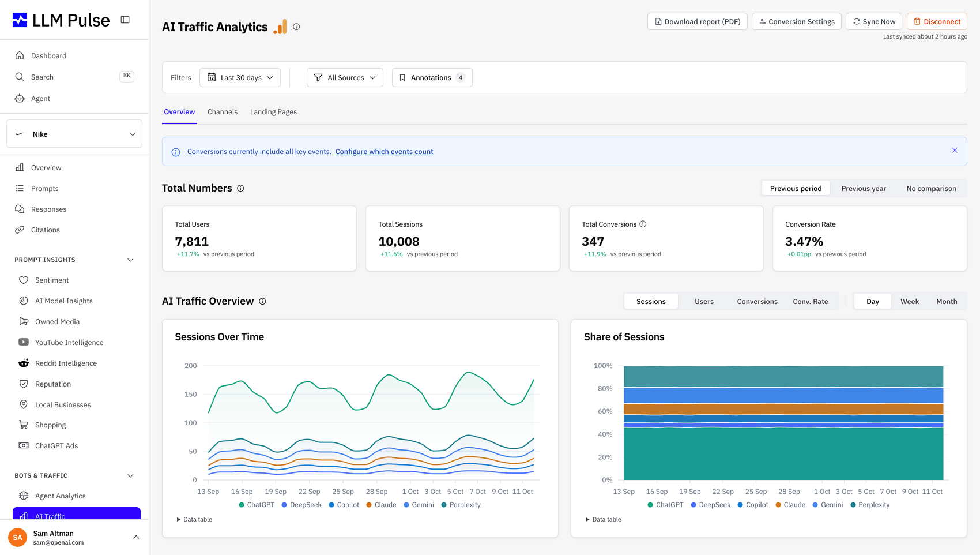The image size is (980, 555).
Task: Open the Annotations button
Action: 432,77
